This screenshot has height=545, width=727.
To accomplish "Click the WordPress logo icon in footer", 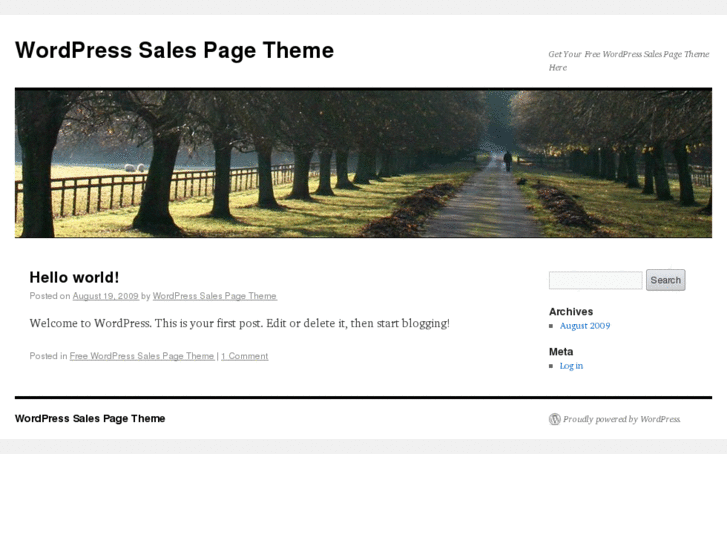I will [555, 419].
